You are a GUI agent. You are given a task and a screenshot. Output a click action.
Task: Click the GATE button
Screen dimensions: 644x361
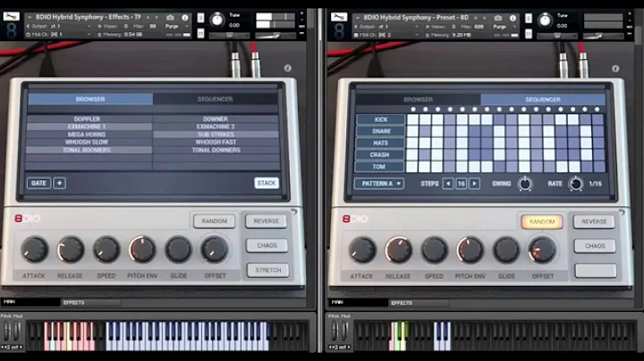(x=39, y=183)
